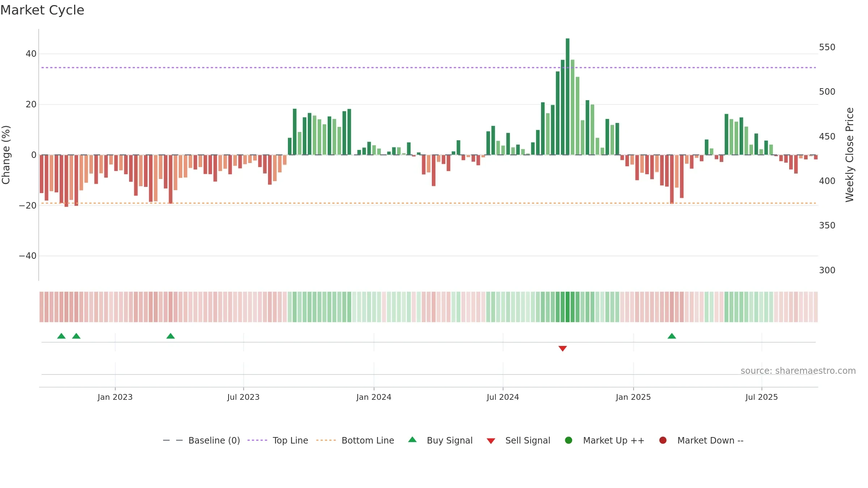Select the first buy signal marker in late 2022
This screenshot has width=868, height=488.
61,336
